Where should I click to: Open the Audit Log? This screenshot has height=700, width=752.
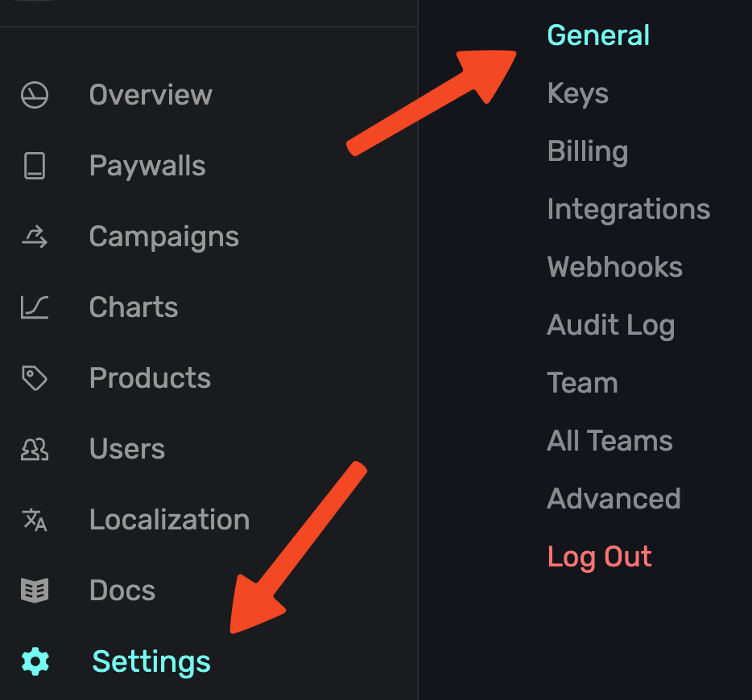pos(611,325)
